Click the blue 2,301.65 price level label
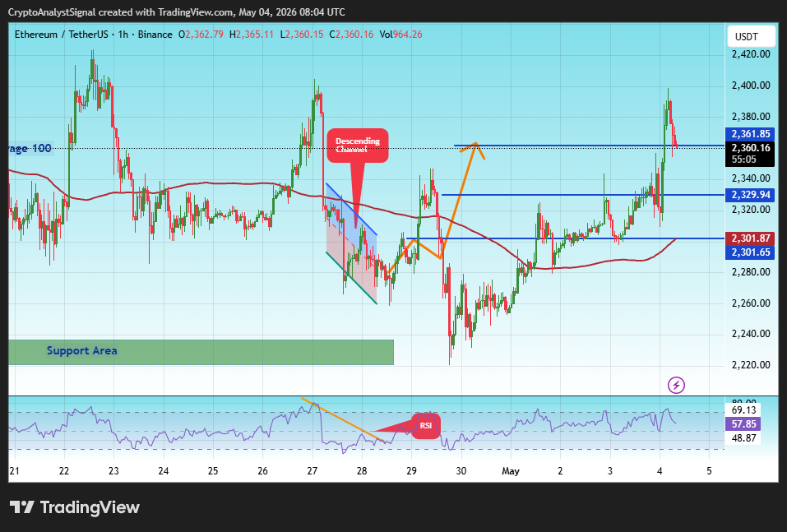This screenshot has width=787, height=532. [750, 252]
